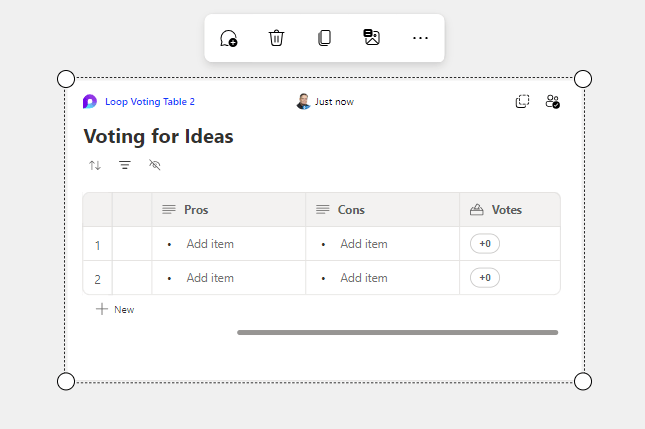The width and height of the screenshot is (645, 429).
Task: Click the copy icon in floating toolbar
Action: (324, 38)
